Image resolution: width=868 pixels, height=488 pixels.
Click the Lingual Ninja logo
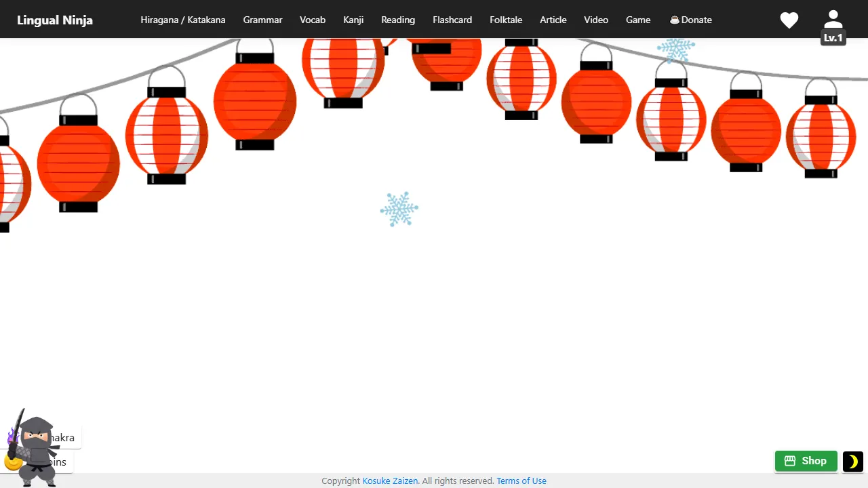pos(54,20)
